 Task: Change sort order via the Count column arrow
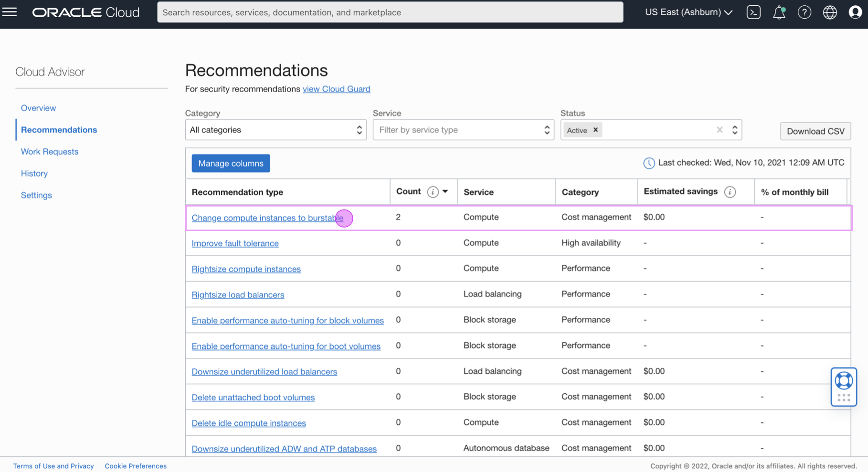pos(445,191)
